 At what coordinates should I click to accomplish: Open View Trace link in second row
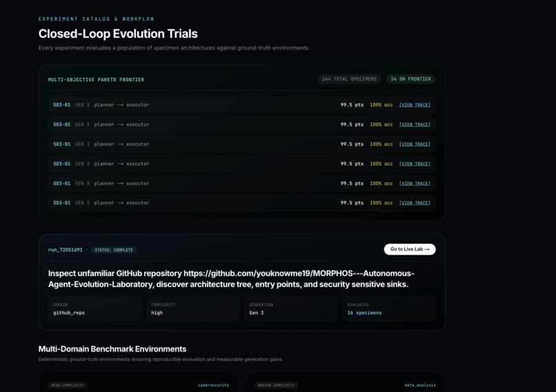(x=415, y=124)
